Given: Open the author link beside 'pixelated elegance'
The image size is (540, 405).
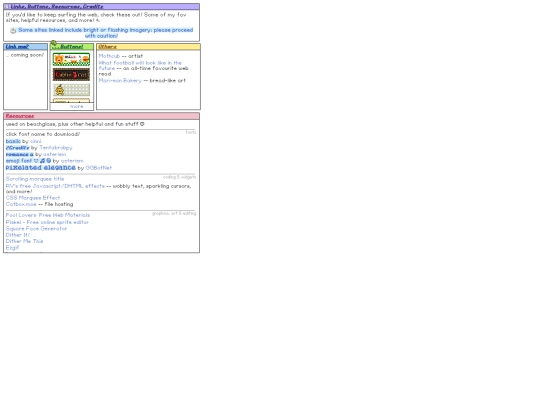Looking at the screenshot, I should 98,168.
